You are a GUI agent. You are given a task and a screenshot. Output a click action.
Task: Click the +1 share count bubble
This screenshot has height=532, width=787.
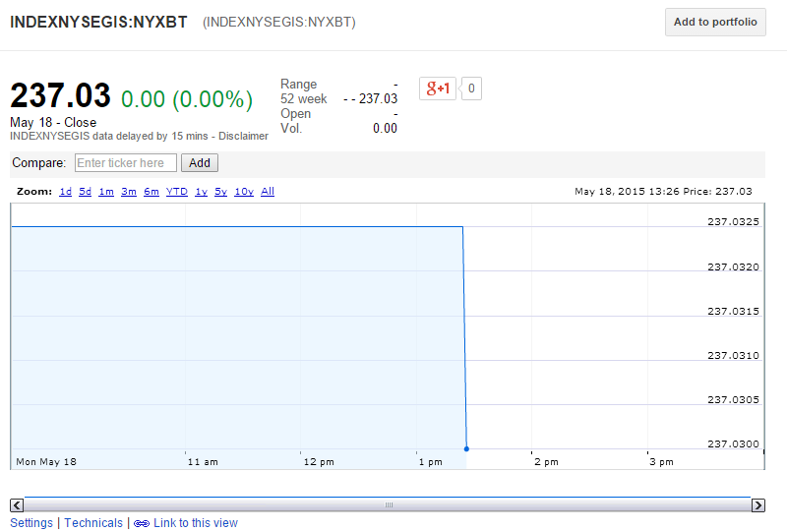[471, 89]
